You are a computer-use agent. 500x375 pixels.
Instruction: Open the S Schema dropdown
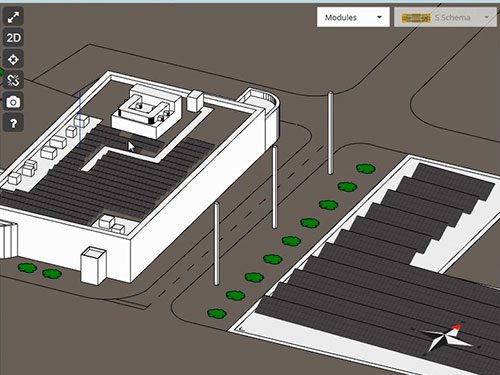tap(445, 17)
